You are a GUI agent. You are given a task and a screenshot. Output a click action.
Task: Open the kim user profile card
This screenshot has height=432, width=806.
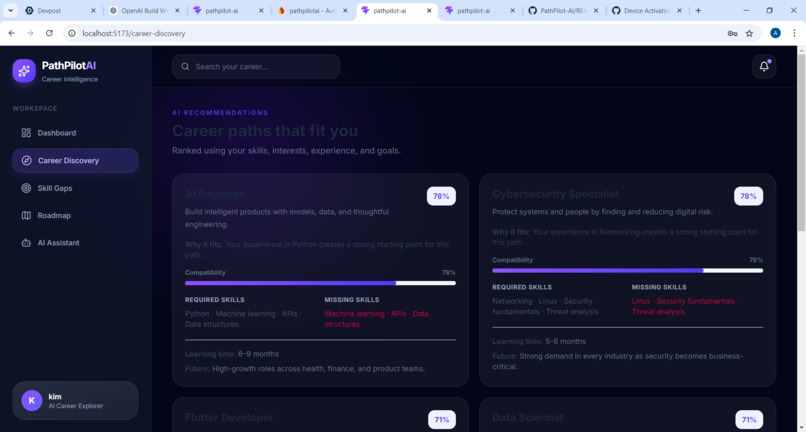(75, 400)
